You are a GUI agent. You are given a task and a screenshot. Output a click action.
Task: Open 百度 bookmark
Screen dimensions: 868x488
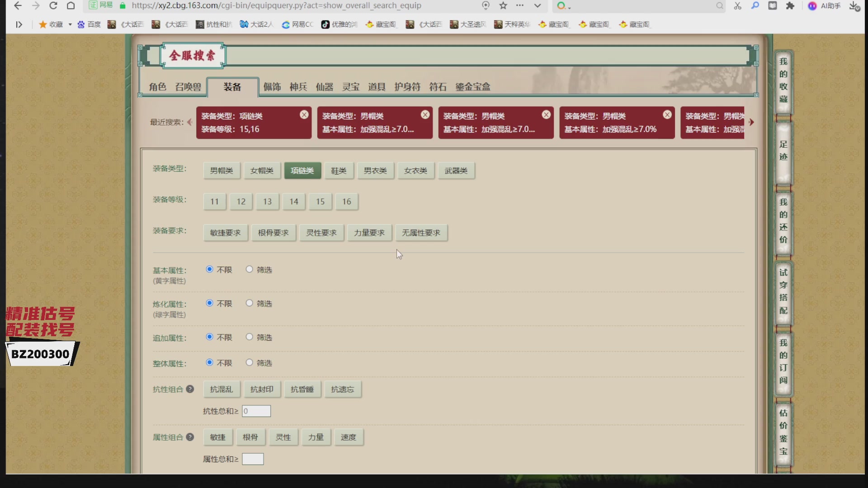(89, 24)
